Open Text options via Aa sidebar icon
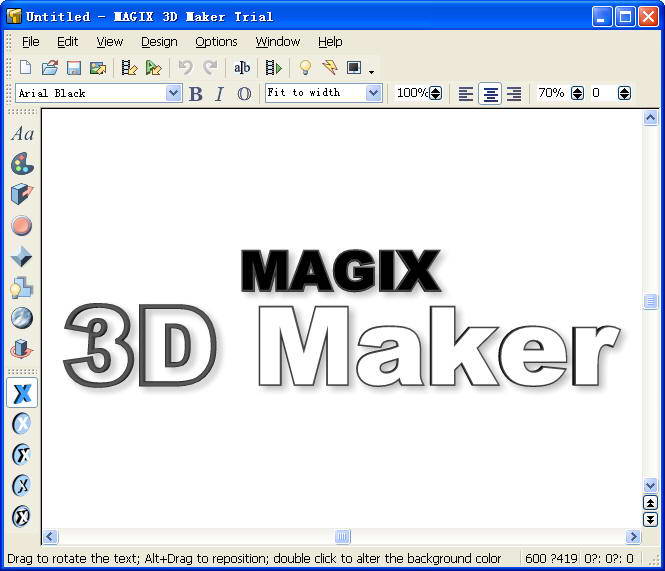Viewport: 665px width, 571px height. point(22,134)
